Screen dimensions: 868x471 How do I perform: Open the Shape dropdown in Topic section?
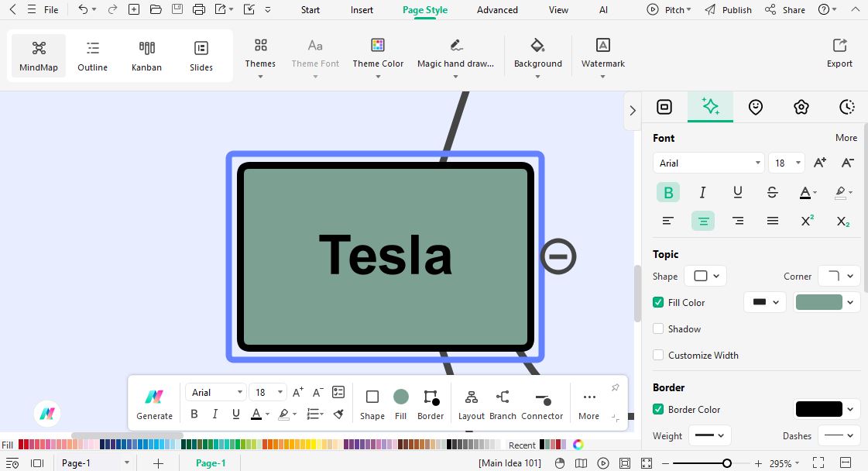pos(706,276)
